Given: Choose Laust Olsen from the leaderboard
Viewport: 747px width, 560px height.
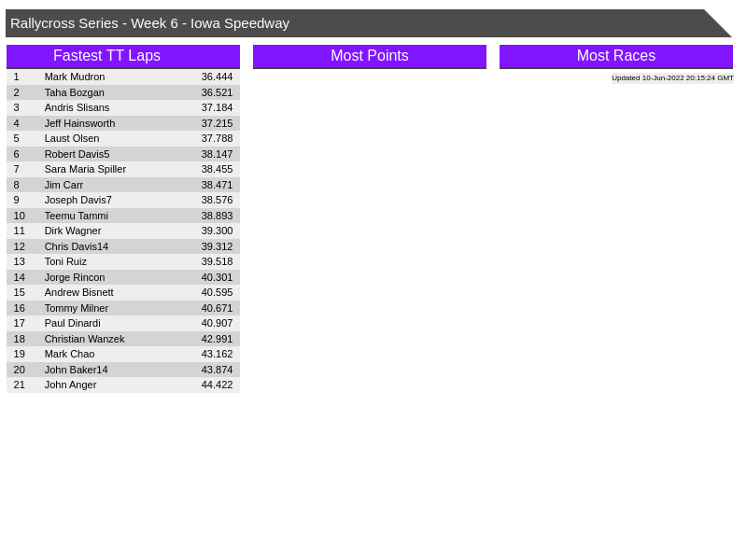Looking at the screenshot, I should coord(72,138).
